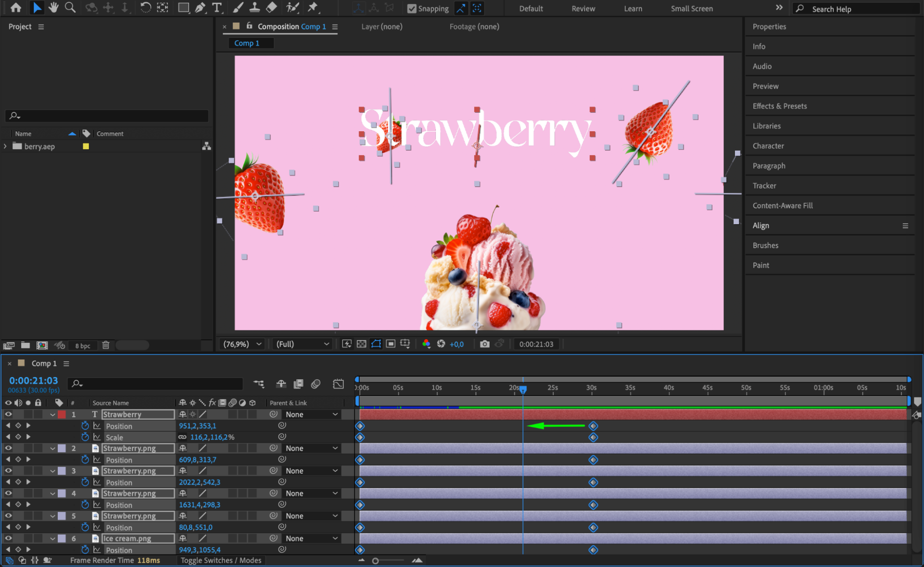Screen dimensions: 924x567
Task: Hide the Ice cream.png layer
Action: coord(8,538)
